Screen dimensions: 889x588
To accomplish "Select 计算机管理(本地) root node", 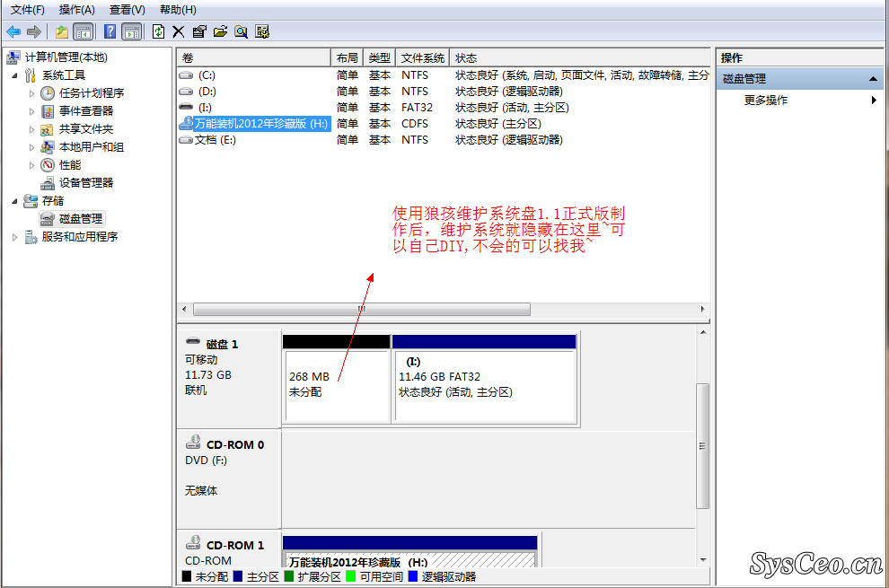I will [66, 57].
